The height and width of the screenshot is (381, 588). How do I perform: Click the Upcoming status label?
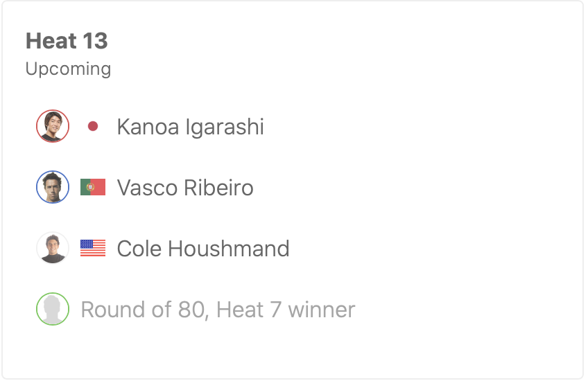pos(68,69)
